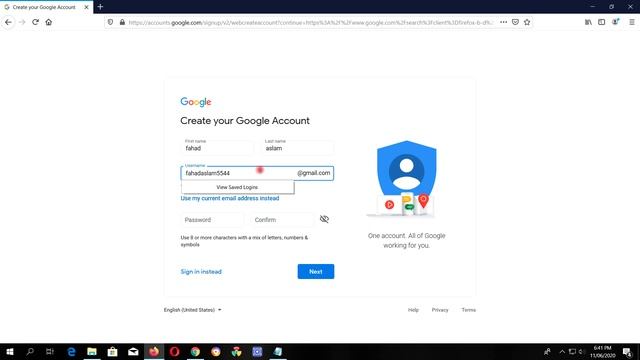Click the Google logo
Screen dimensions: 640x360
[x=196, y=102]
